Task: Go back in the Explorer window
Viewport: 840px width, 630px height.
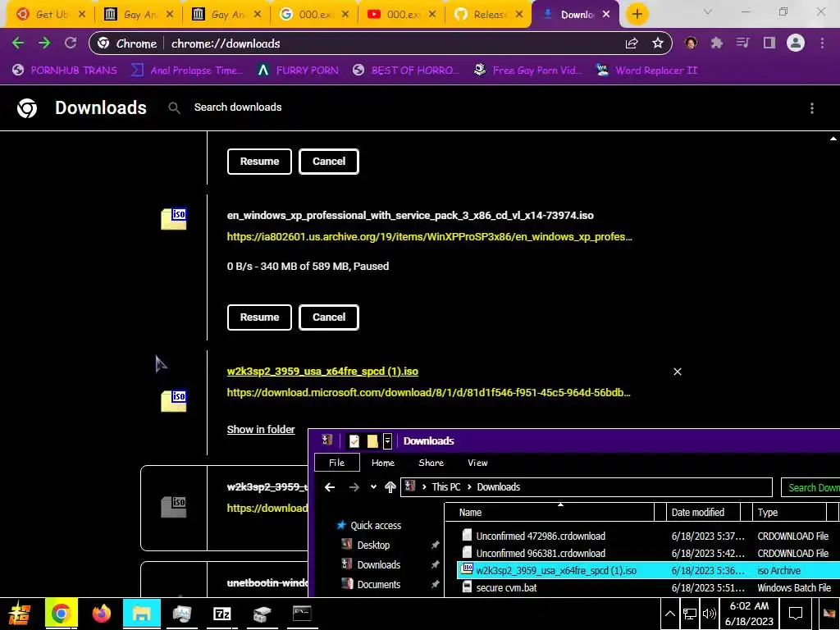Action: click(330, 487)
